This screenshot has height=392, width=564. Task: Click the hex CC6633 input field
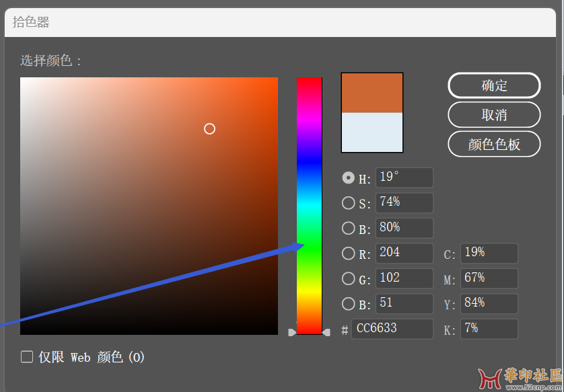pyautogui.click(x=392, y=329)
